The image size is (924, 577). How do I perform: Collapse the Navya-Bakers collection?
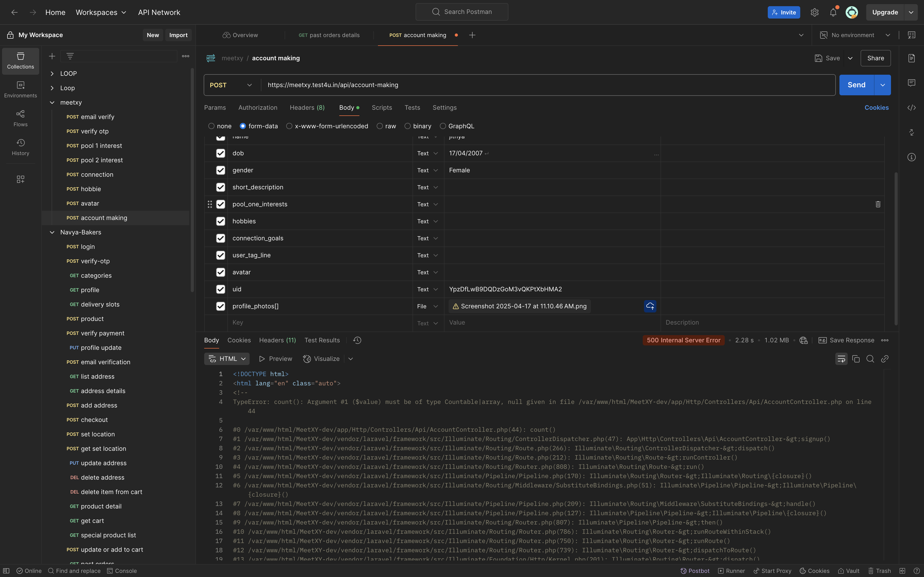tap(52, 232)
